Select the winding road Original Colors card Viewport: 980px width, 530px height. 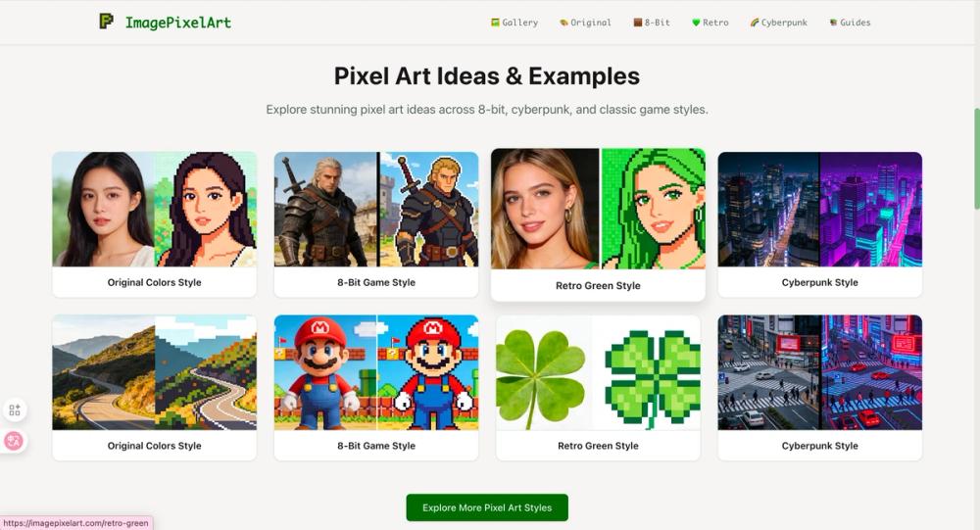(x=155, y=388)
